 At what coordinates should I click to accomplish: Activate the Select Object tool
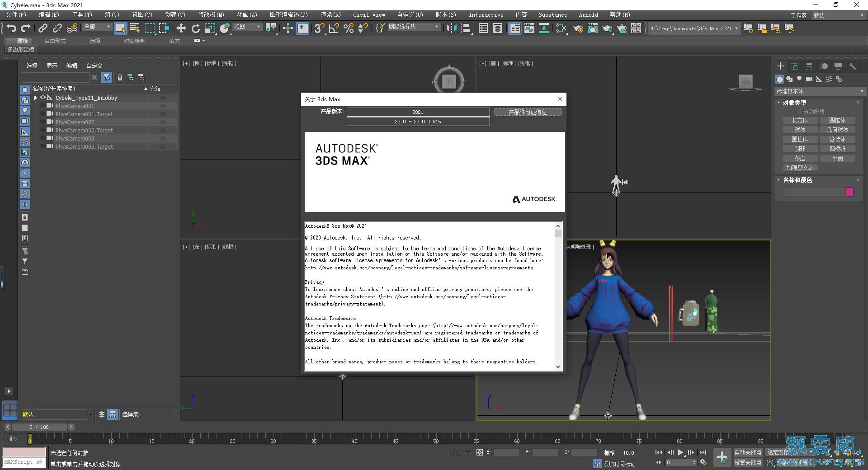[x=120, y=28]
